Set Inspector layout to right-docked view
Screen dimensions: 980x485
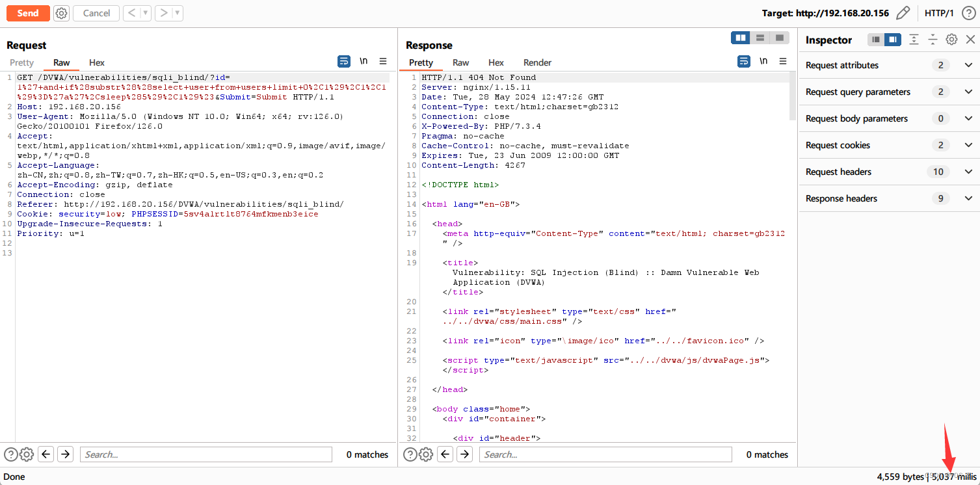(892, 40)
